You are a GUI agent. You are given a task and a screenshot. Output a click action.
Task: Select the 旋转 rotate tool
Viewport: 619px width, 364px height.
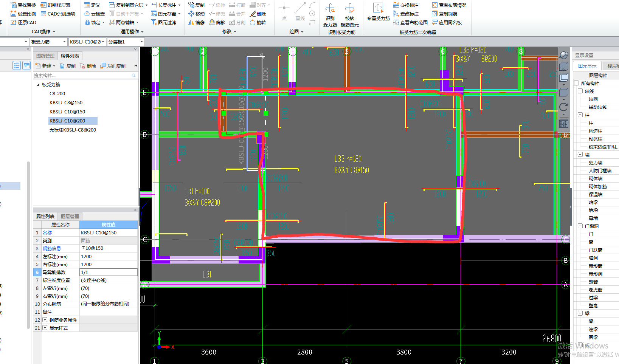258,22
